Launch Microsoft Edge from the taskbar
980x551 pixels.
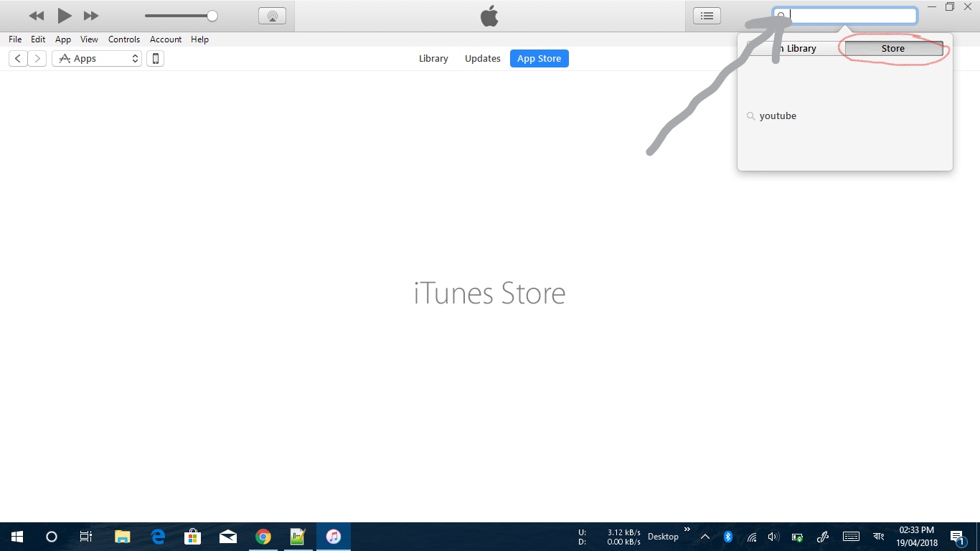tap(158, 537)
